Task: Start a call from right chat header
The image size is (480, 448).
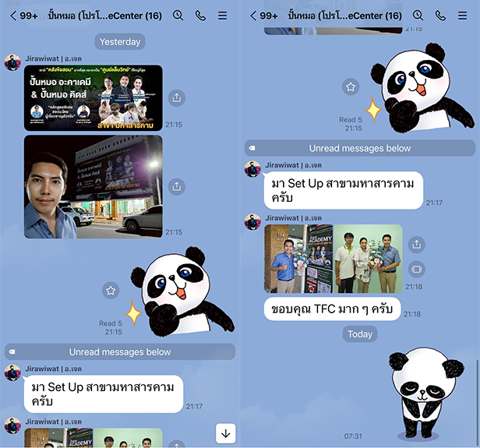Action: pos(439,15)
